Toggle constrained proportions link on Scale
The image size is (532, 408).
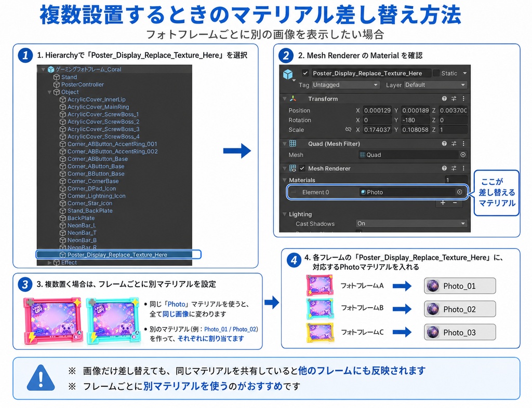point(348,129)
